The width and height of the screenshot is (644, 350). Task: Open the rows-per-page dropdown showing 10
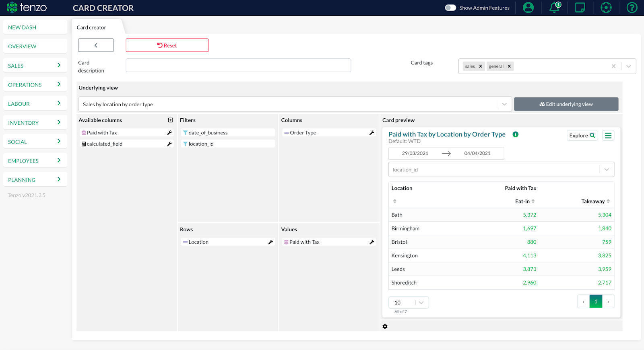409,303
